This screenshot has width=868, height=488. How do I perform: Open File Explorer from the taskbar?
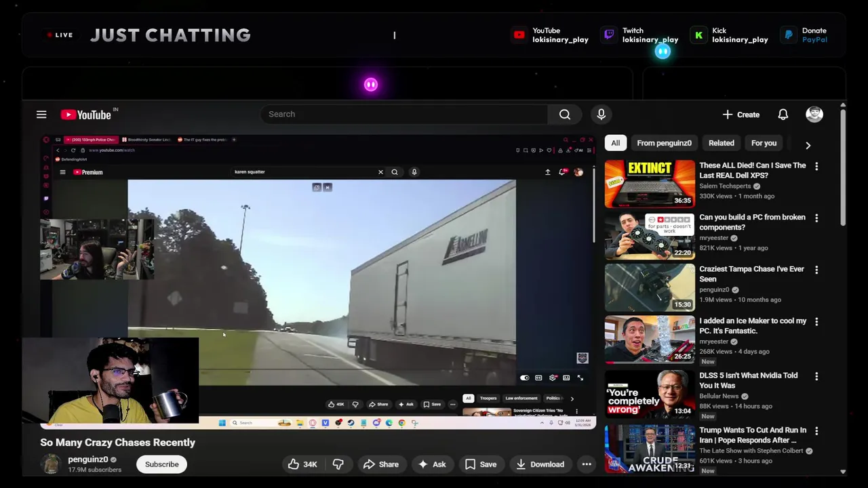pyautogui.click(x=300, y=423)
